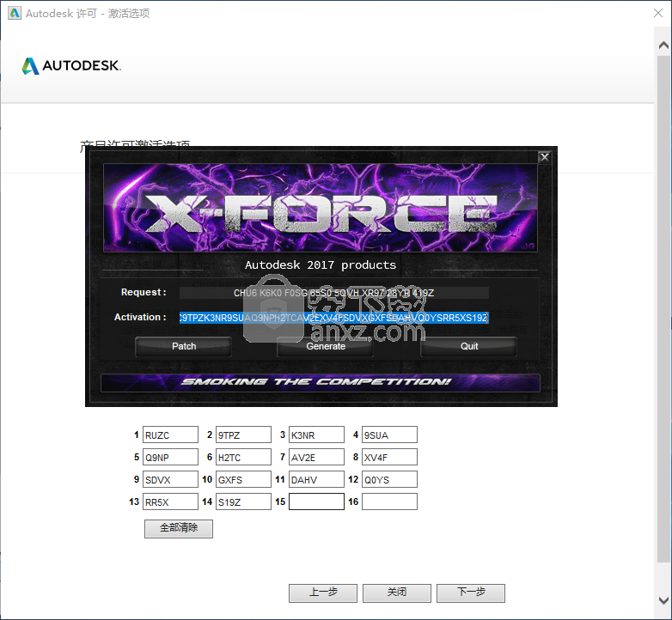Image resolution: width=672 pixels, height=620 pixels.
Task: Click the Autodesk logo in the header
Action: coord(71,66)
